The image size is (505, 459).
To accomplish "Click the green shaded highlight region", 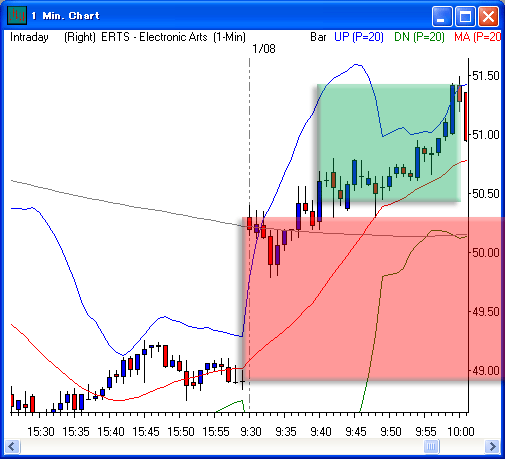I will [x=388, y=143].
